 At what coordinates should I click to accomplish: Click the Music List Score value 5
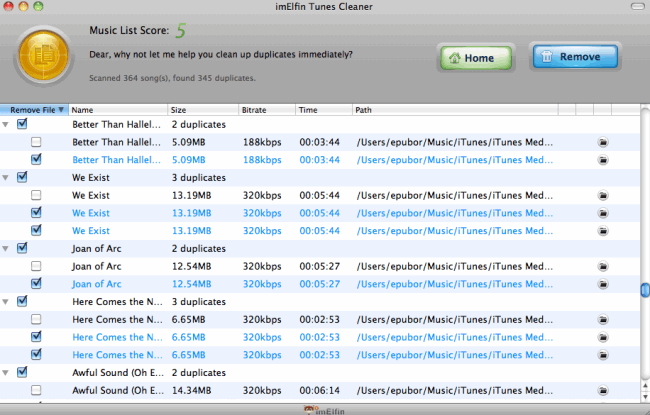pos(180,30)
